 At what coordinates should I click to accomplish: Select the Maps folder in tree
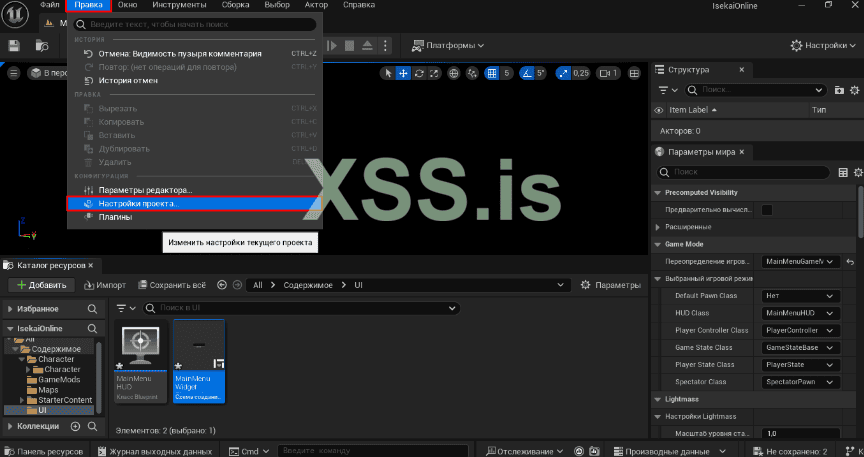pos(48,390)
